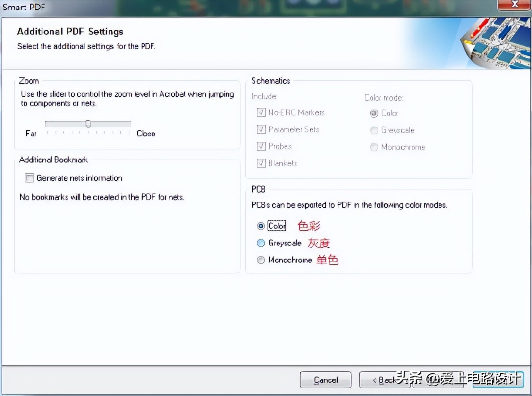This screenshot has width=532, height=396.
Task: Click the 'Use the slider to control' description
Action: tap(127, 99)
